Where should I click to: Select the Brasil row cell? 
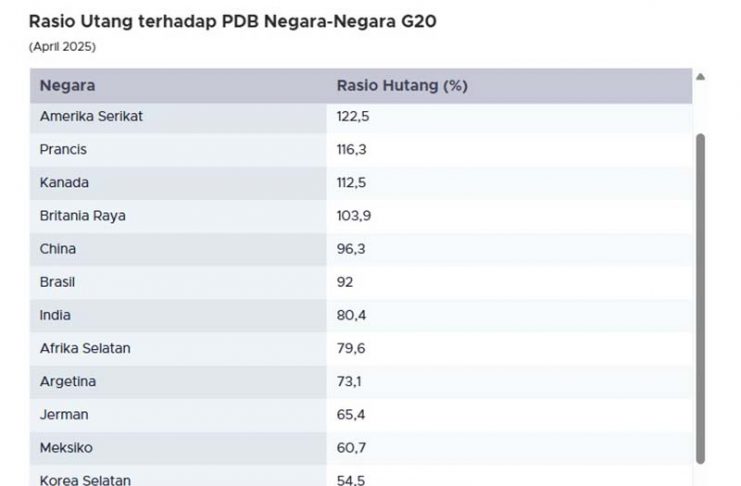58,282
